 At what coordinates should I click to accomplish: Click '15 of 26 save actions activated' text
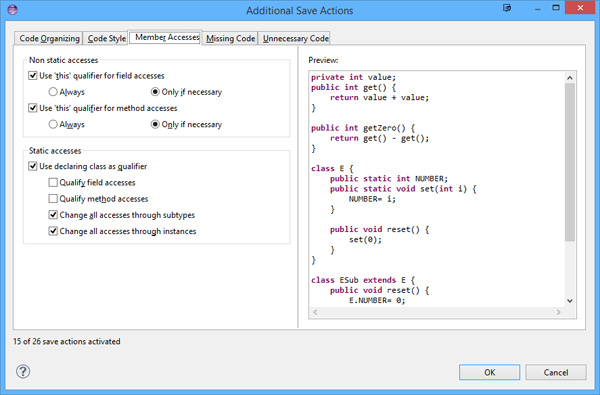67,341
